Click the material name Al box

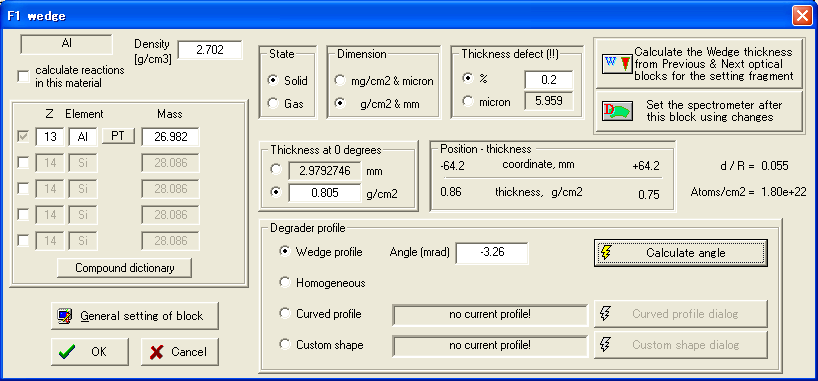pos(66,44)
